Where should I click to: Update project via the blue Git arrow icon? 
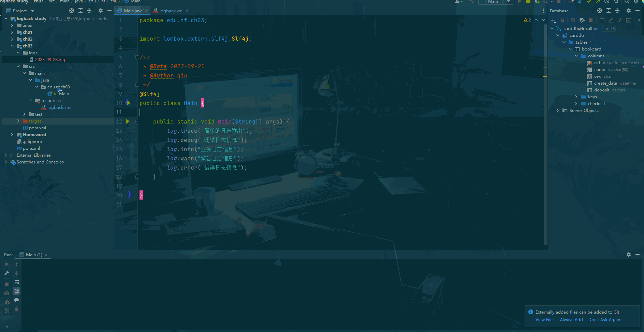click(580, 2)
